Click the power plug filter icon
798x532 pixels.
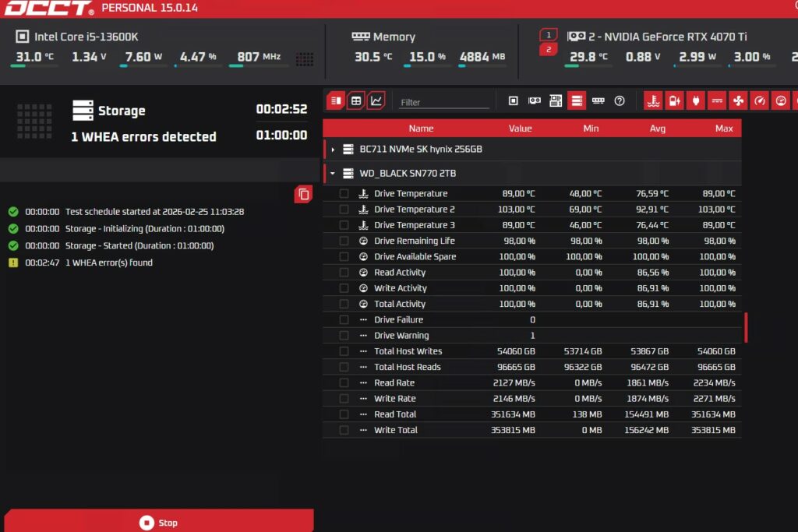pos(696,100)
